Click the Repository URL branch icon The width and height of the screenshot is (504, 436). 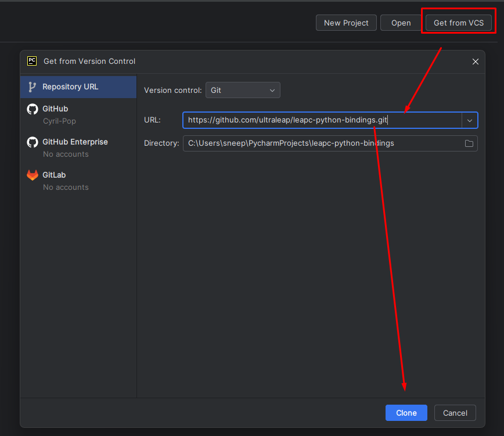point(32,87)
